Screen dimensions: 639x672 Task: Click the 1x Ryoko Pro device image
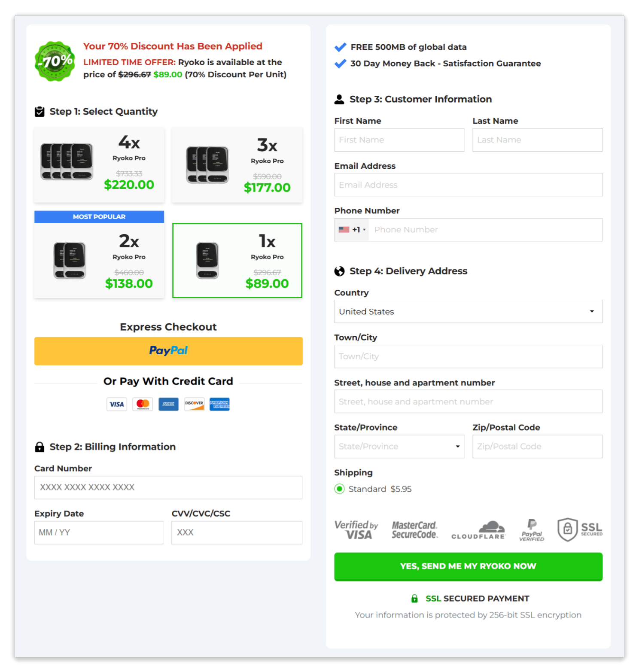tap(207, 260)
